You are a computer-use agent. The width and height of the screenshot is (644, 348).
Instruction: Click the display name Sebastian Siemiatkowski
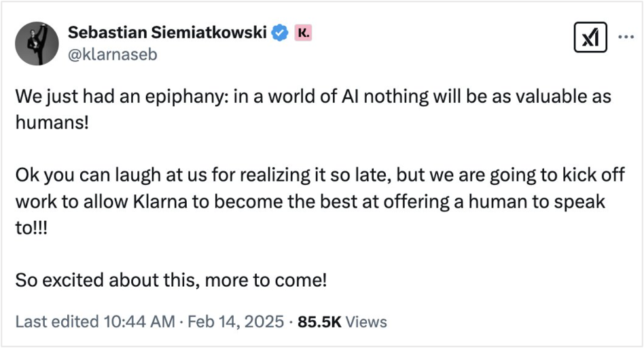point(166,32)
